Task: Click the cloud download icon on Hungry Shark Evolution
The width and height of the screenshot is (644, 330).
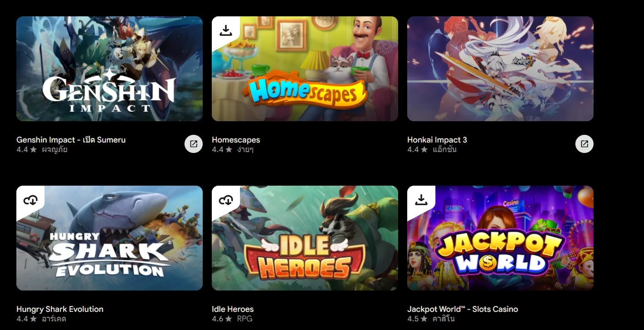Action: (x=30, y=200)
